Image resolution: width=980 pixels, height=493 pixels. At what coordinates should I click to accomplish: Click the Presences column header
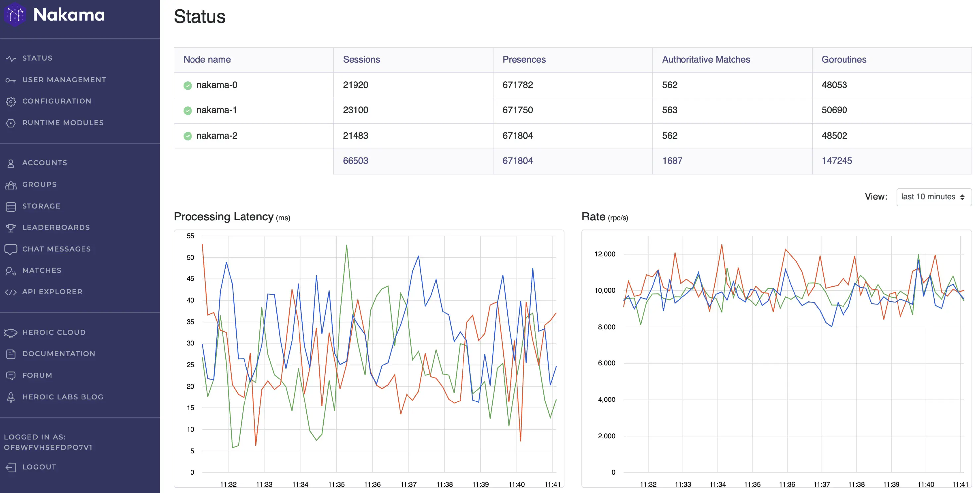click(x=524, y=60)
